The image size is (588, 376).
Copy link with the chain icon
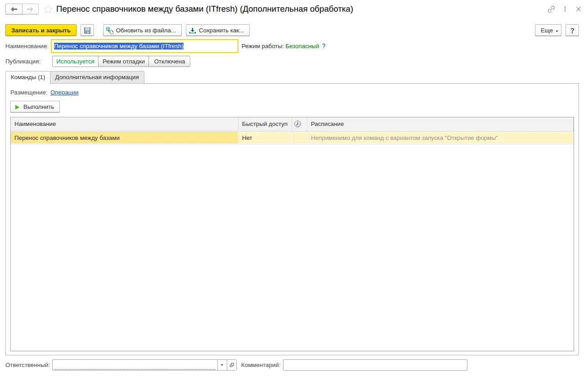click(551, 9)
